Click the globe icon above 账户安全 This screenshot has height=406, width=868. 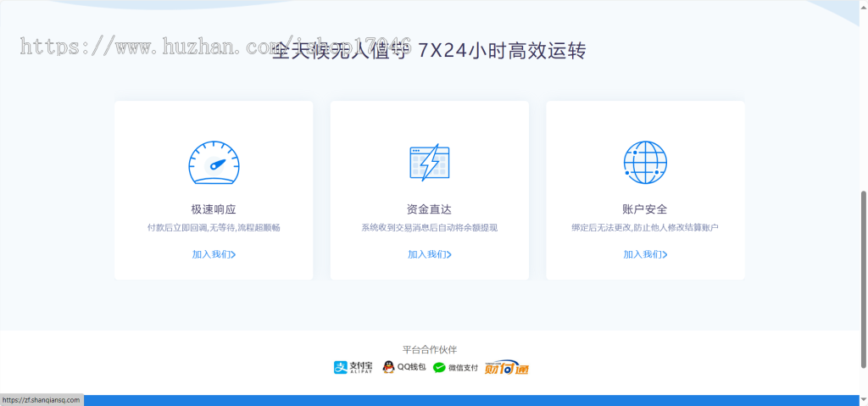[x=645, y=163]
